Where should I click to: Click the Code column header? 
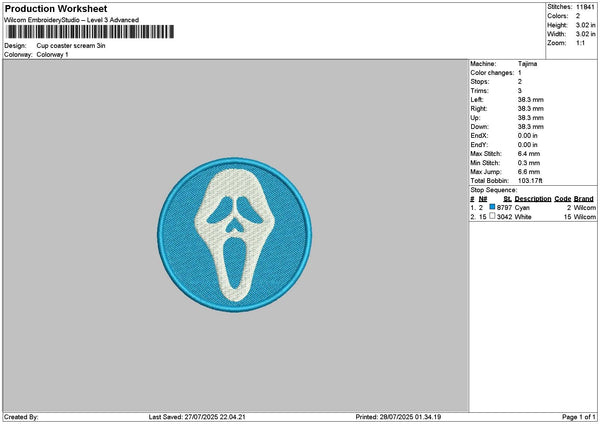pos(562,199)
